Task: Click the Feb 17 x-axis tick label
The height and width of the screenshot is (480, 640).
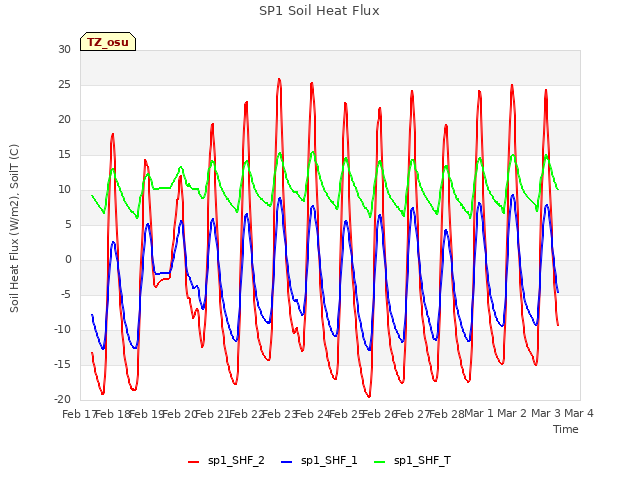Action: tap(79, 414)
